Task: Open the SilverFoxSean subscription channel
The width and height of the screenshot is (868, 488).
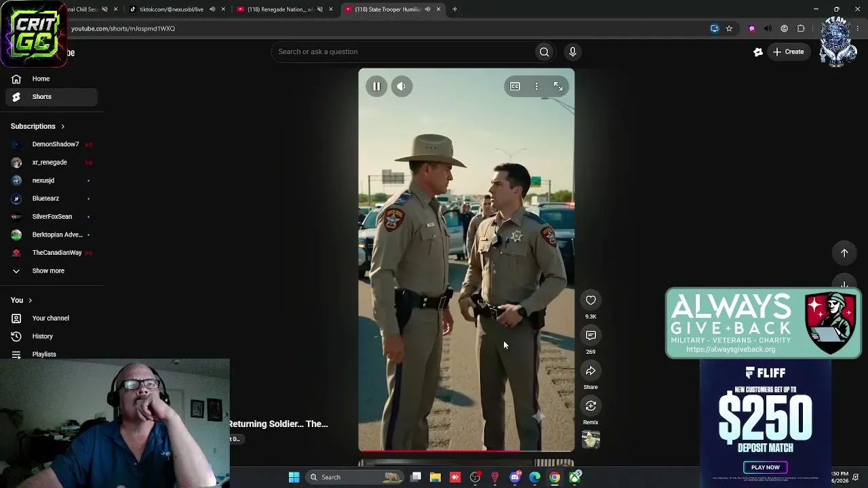Action: pyautogui.click(x=52, y=216)
